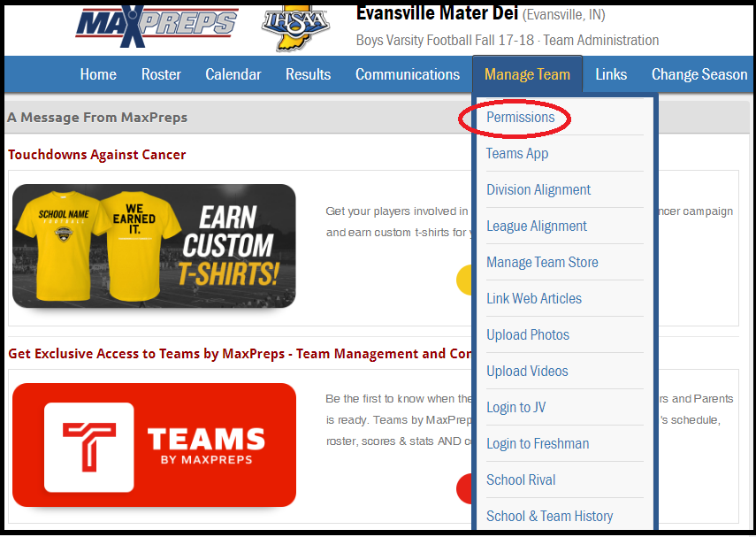The height and width of the screenshot is (537, 756).
Task: Choose Permissions from the Manage Team menu
Action: point(520,117)
